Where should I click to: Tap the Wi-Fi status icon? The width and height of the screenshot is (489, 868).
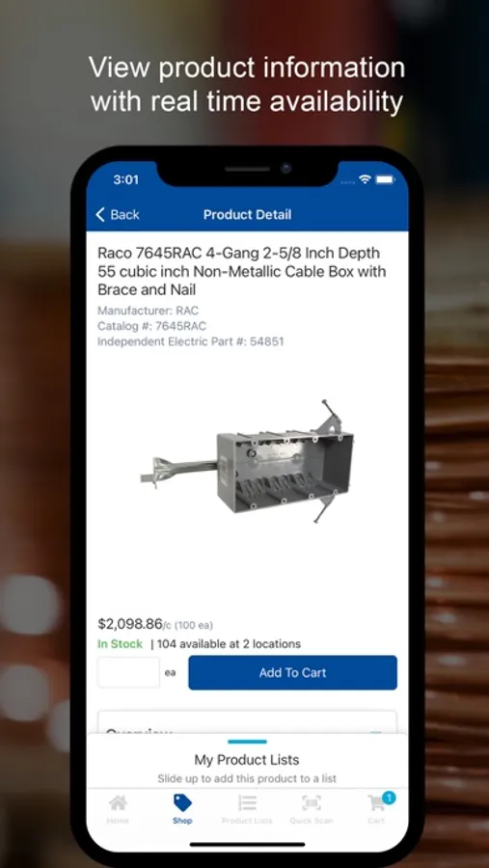click(x=365, y=179)
